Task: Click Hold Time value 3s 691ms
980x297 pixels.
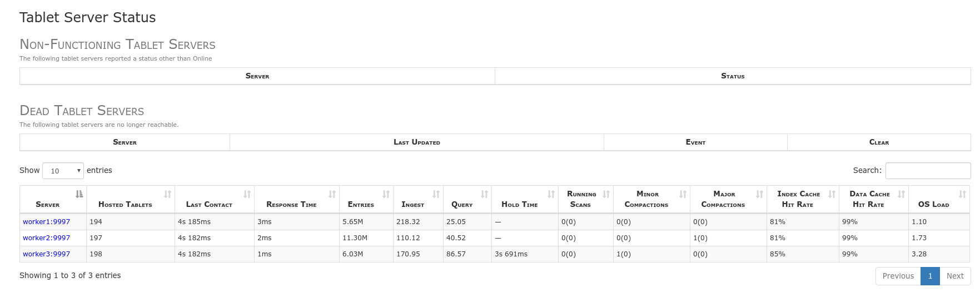Action: pyautogui.click(x=511, y=254)
